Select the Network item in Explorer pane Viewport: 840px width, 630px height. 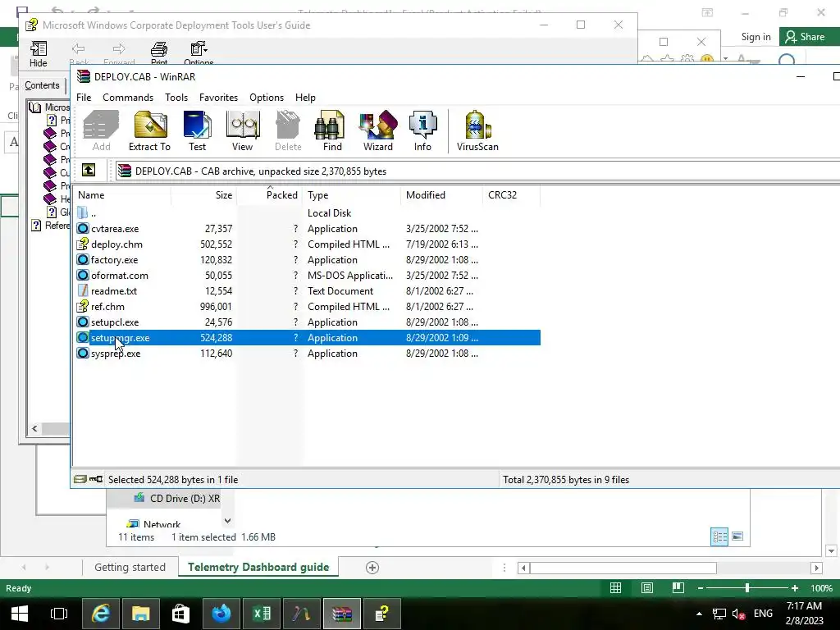(162, 524)
